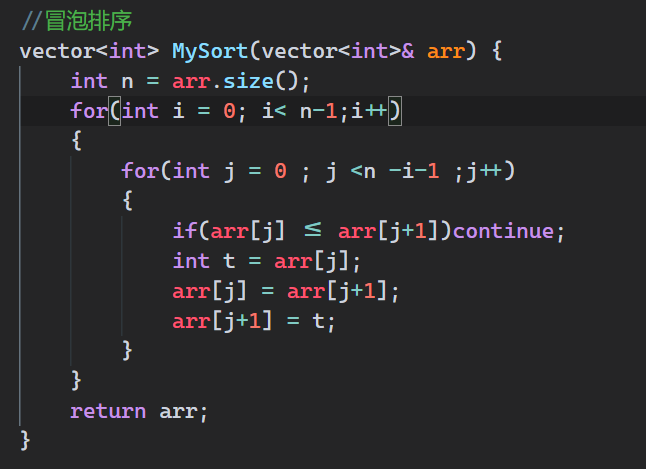Screen dimensions: 646x469
Task: Click the if keyword
Action: click(184, 231)
